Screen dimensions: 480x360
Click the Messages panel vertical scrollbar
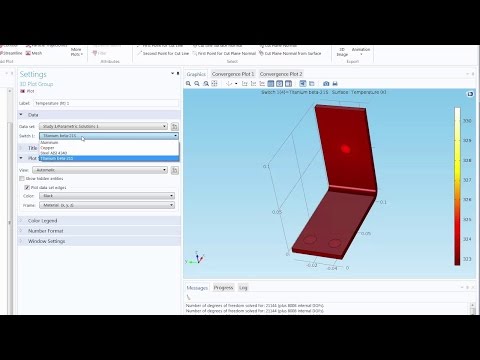tap(473, 308)
